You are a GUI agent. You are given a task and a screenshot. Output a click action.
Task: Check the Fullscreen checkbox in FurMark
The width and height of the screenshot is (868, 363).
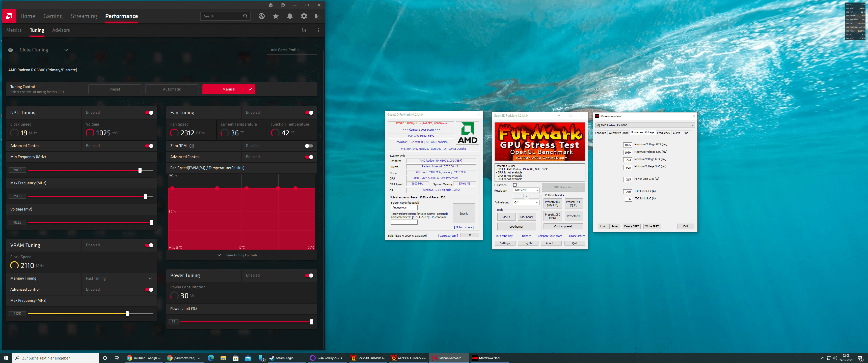(514, 185)
